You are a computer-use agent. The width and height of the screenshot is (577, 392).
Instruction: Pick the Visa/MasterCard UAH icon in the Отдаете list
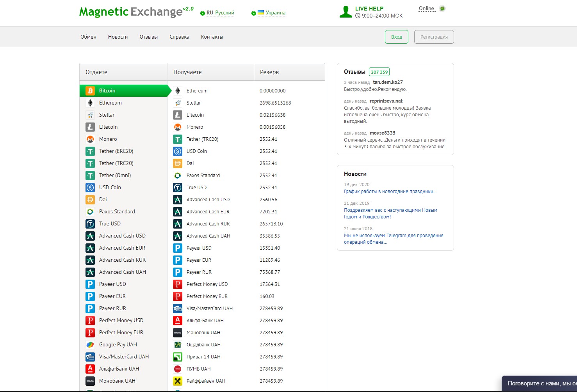[x=90, y=357]
